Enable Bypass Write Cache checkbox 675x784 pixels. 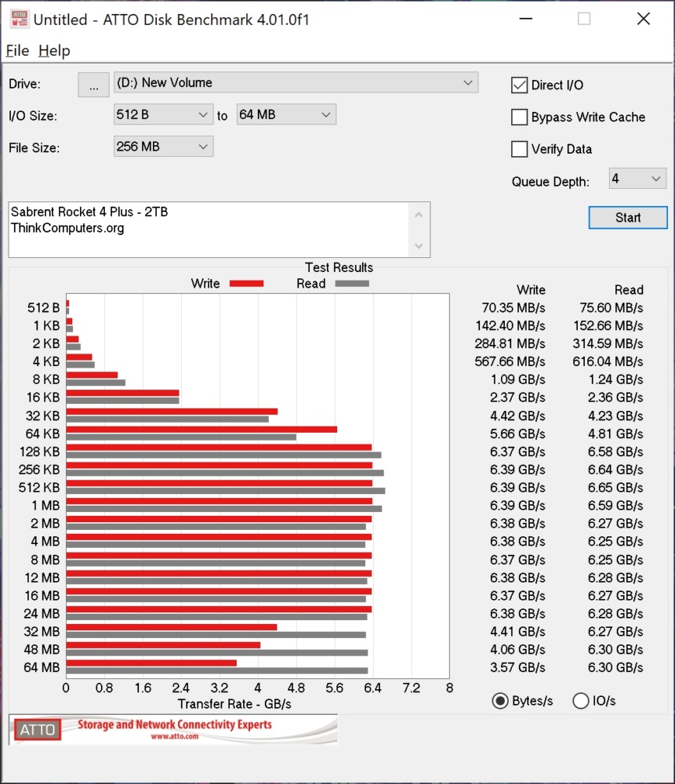click(519, 117)
